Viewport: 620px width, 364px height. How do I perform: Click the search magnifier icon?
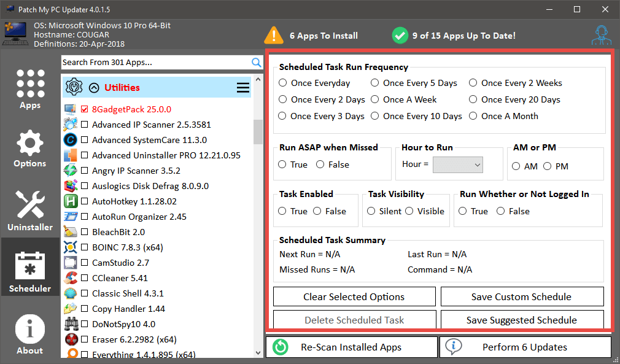tap(257, 62)
